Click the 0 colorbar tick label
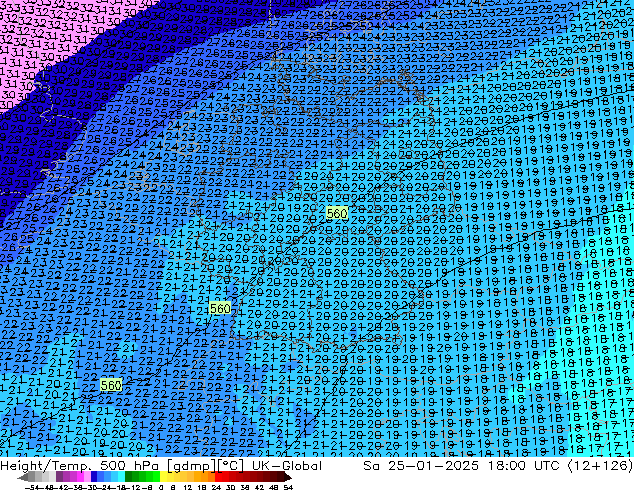Screen dimensions: 634x490 161,488
